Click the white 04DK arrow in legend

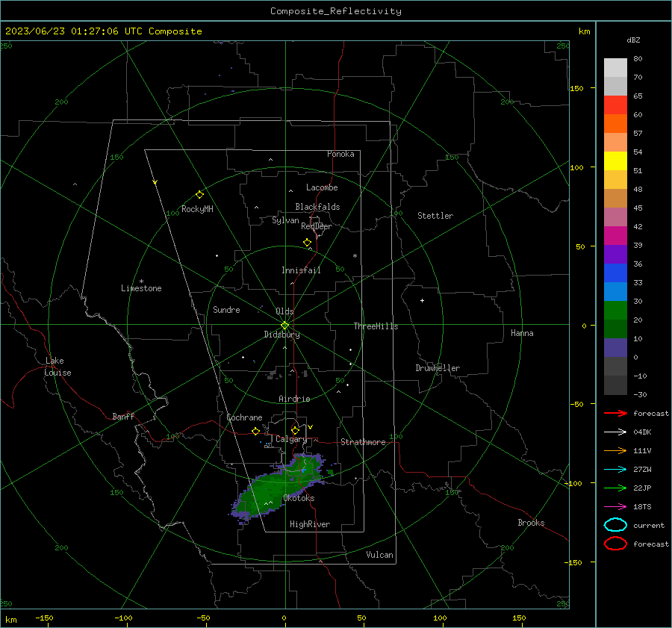coord(615,432)
